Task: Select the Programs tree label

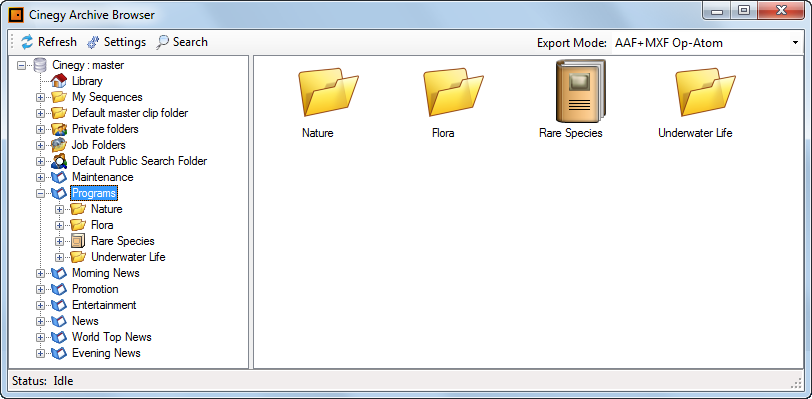Action: 94,193
